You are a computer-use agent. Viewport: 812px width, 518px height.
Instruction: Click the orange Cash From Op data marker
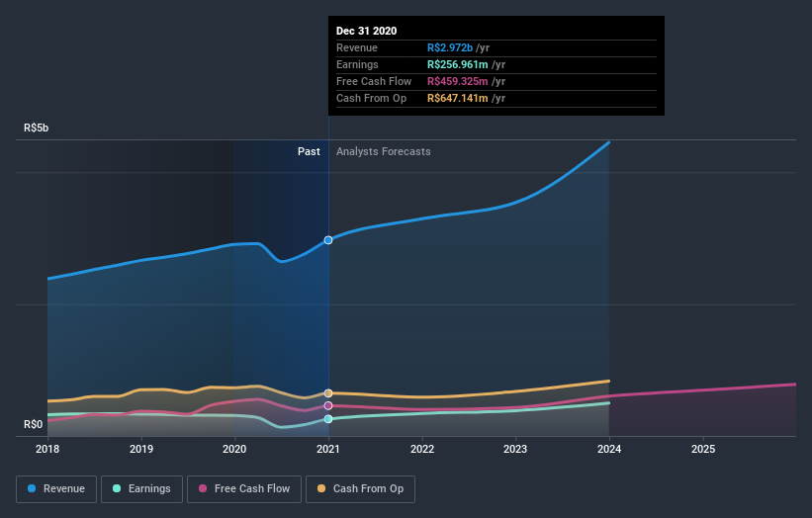(328, 393)
